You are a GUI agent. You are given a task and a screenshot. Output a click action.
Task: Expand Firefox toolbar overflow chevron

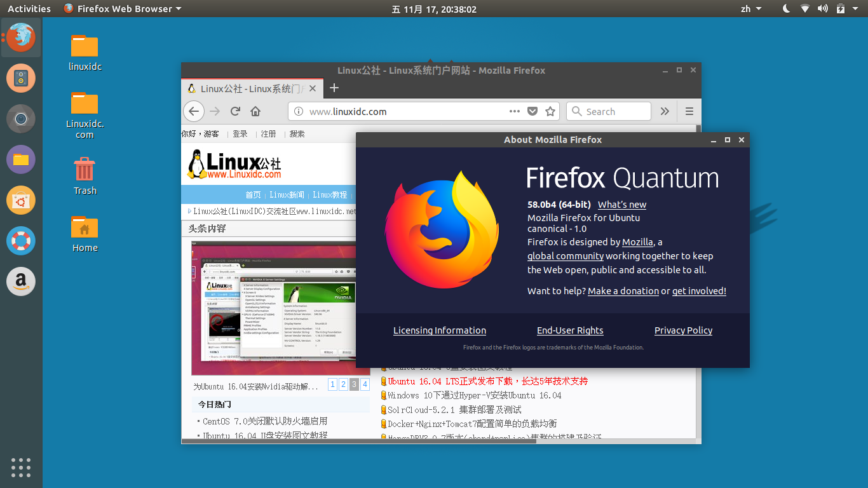pos(665,111)
